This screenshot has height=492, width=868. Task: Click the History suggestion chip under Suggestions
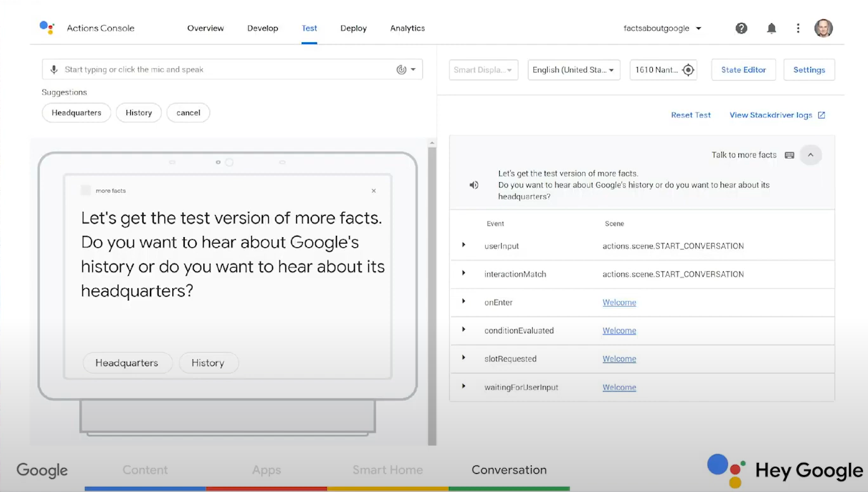tap(139, 113)
